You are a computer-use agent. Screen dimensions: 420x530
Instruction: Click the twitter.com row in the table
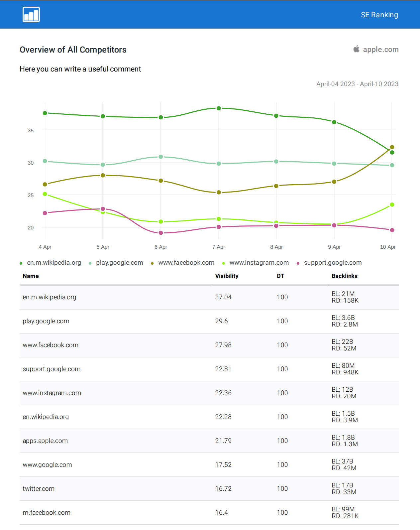pyautogui.click(x=39, y=488)
